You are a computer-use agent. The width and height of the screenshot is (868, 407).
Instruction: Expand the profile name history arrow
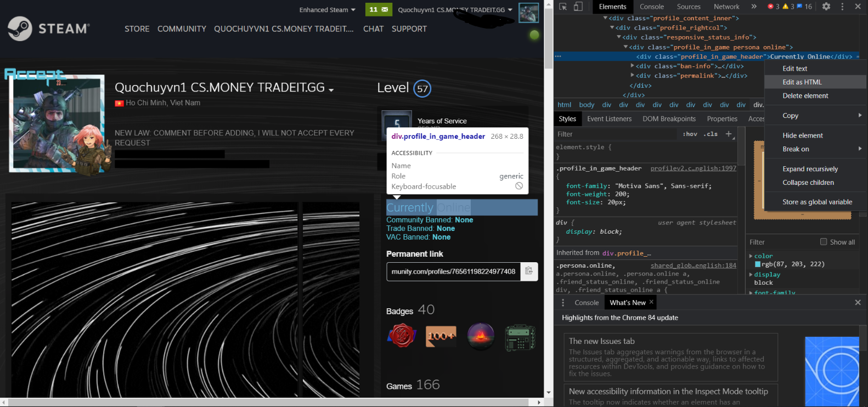pyautogui.click(x=331, y=89)
